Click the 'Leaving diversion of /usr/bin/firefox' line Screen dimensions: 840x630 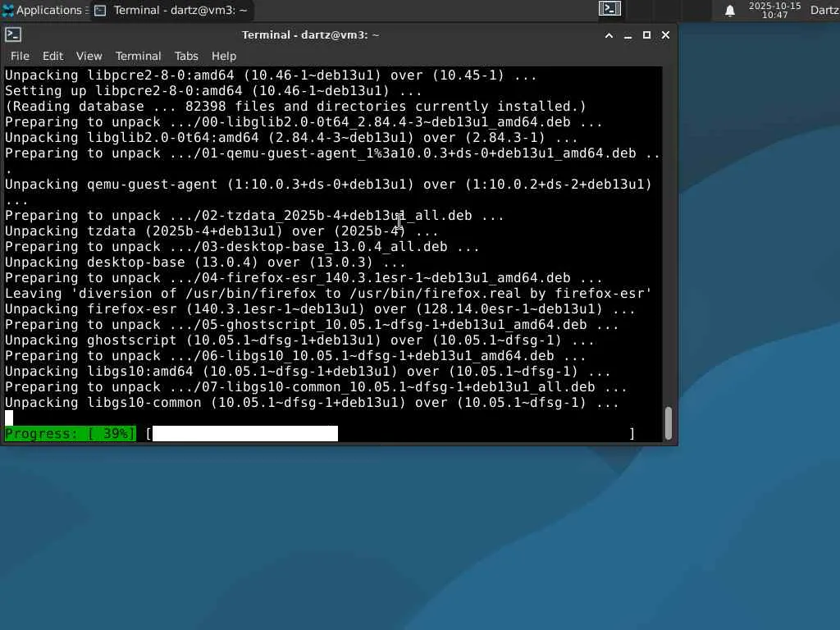tap(328, 294)
